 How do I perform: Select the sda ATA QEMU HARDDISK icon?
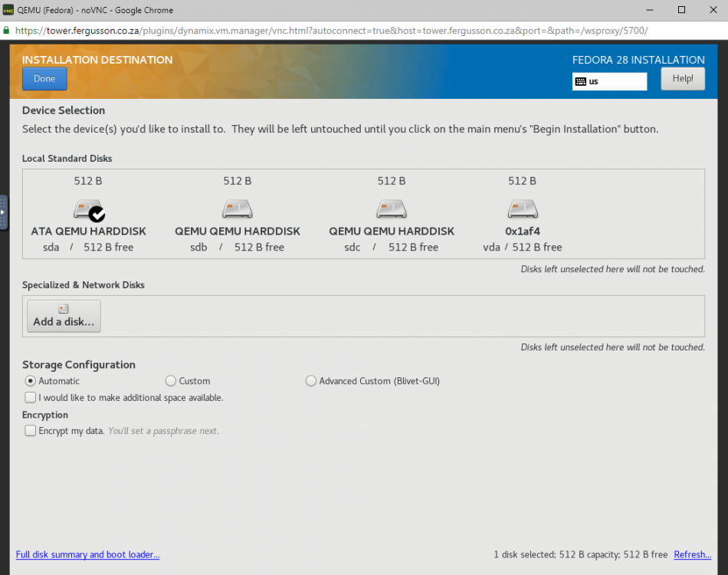pyautogui.click(x=88, y=210)
